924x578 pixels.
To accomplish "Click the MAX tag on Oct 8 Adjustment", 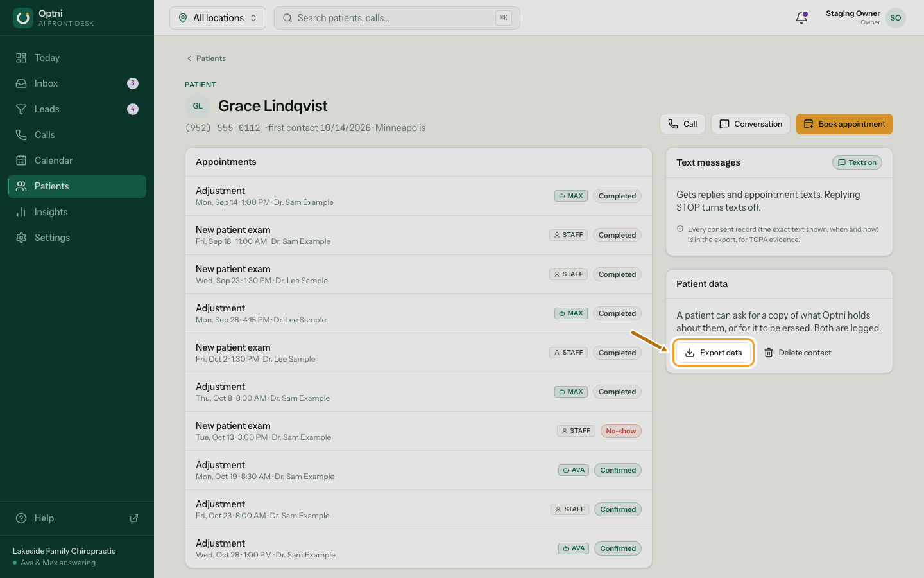I will pyautogui.click(x=571, y=392).
